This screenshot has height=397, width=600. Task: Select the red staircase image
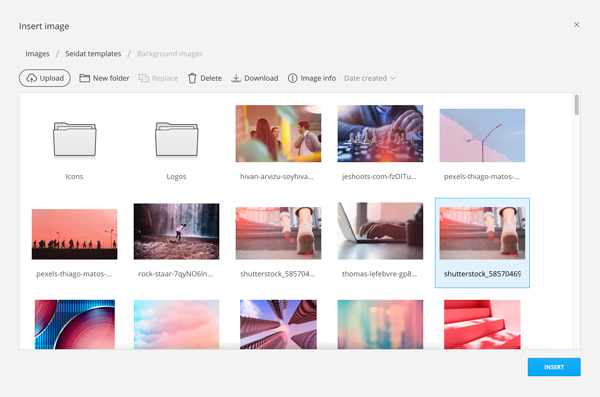(482, 324)
